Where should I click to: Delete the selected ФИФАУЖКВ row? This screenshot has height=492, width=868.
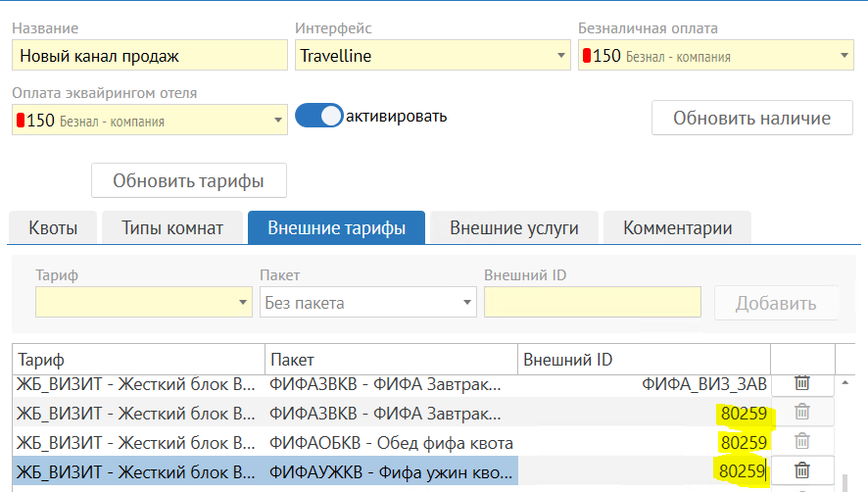coord(801,470)
